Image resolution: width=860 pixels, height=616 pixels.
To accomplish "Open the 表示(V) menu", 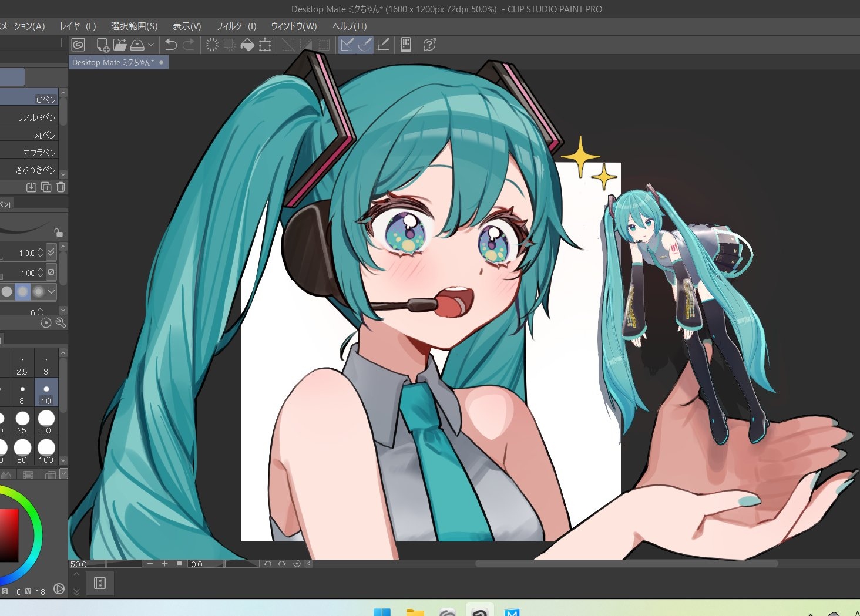I will click(187, 26).
